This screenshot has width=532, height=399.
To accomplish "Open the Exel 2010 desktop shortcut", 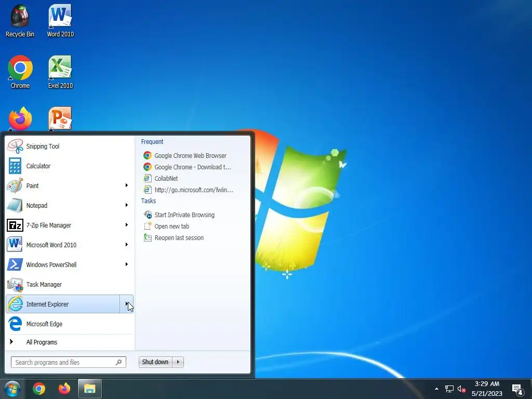I will pos(60,72).
